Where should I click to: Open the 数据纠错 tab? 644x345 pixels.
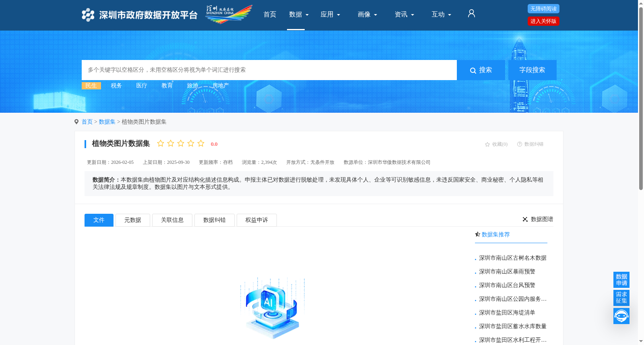pyautogui.click(x=215, y=220)
